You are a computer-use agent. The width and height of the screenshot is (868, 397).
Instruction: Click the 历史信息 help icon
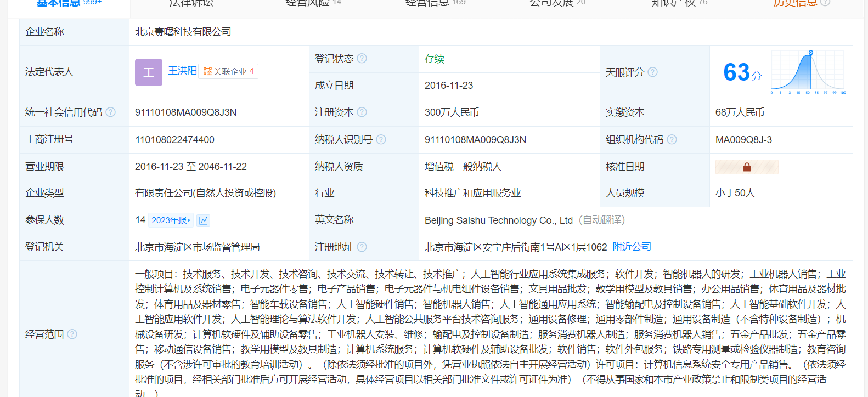point(825,3)
